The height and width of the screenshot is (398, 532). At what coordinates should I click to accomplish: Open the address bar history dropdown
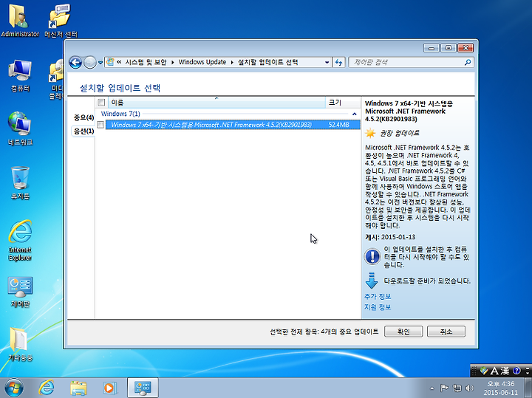click(x=327, y=62)
